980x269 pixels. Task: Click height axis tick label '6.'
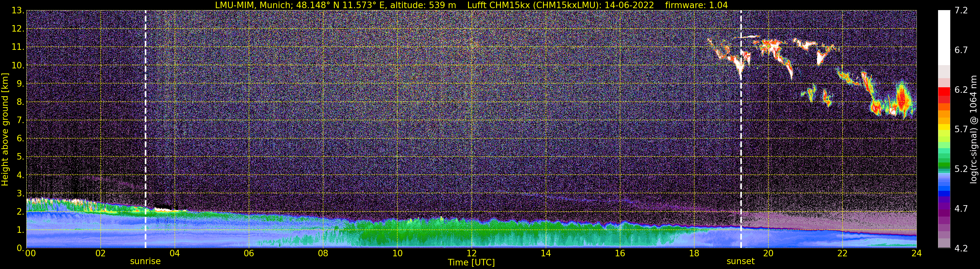[20, 139]
